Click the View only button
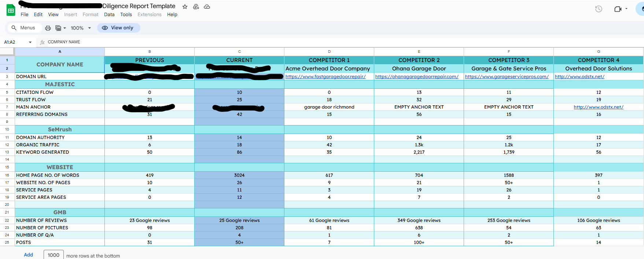This screenshot has width=644, height=259. 118,28
